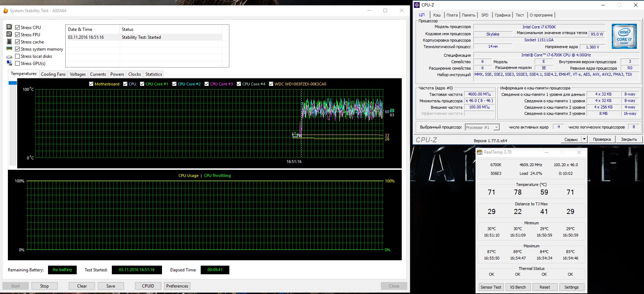Click the '1.360 V' core voltage value

(592, 47)
